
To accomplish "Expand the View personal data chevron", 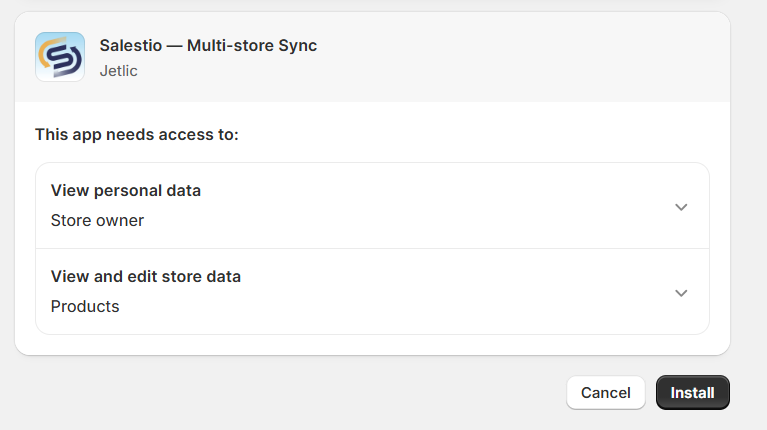I will [x=681, y=207].
